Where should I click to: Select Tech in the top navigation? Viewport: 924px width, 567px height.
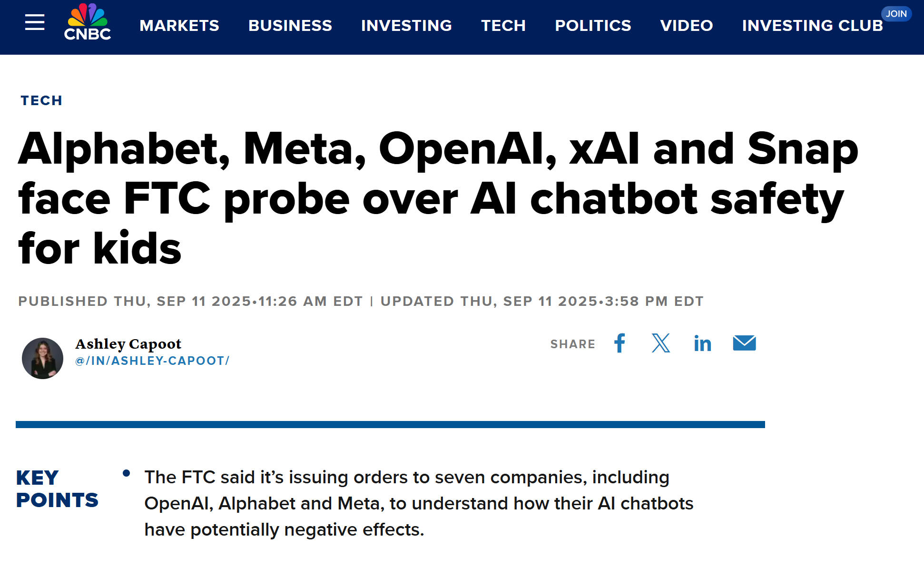click(x=503, y=25)
